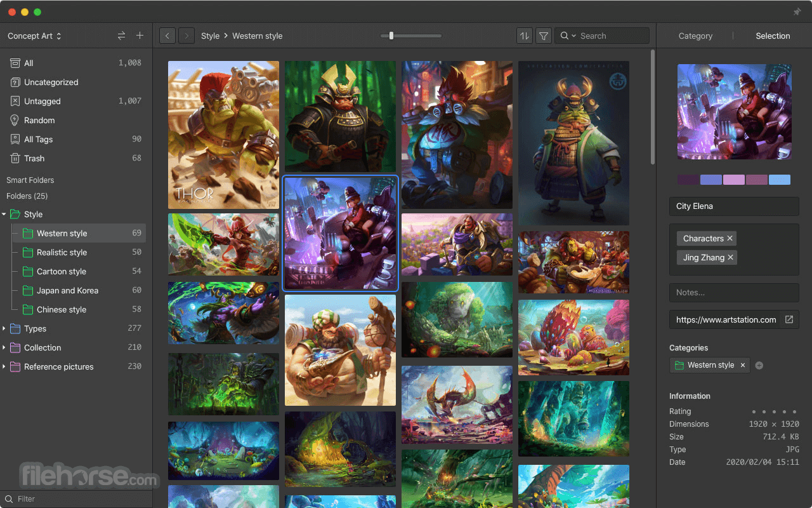Select the selected City Elena thumbnail in grid
Image resolution: width=812 pixels, height=508 pixels.
tap(340, 234)
